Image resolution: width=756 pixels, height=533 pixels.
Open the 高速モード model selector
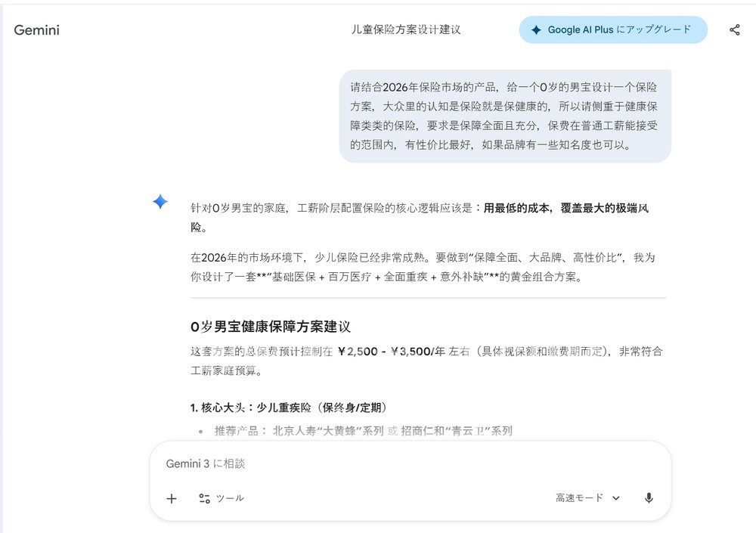[587, 498]
